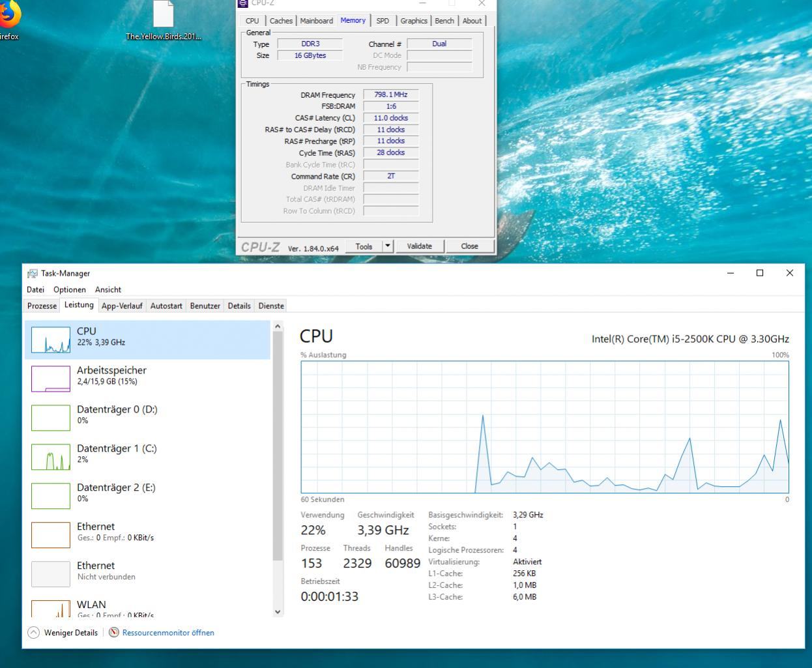Switch to the Leistung tab
812x668 pixels.
[79, 305]
